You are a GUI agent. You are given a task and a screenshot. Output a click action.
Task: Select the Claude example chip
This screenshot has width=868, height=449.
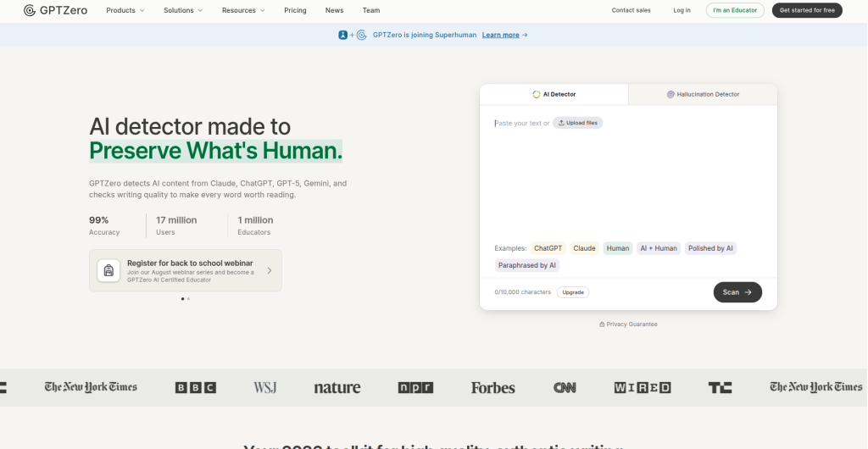tap(585, 248)
